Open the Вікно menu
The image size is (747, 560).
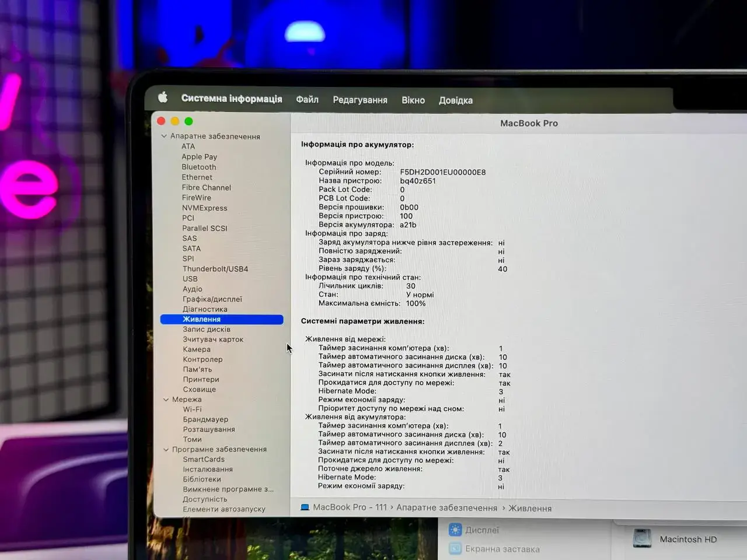[x=413, y=100]
